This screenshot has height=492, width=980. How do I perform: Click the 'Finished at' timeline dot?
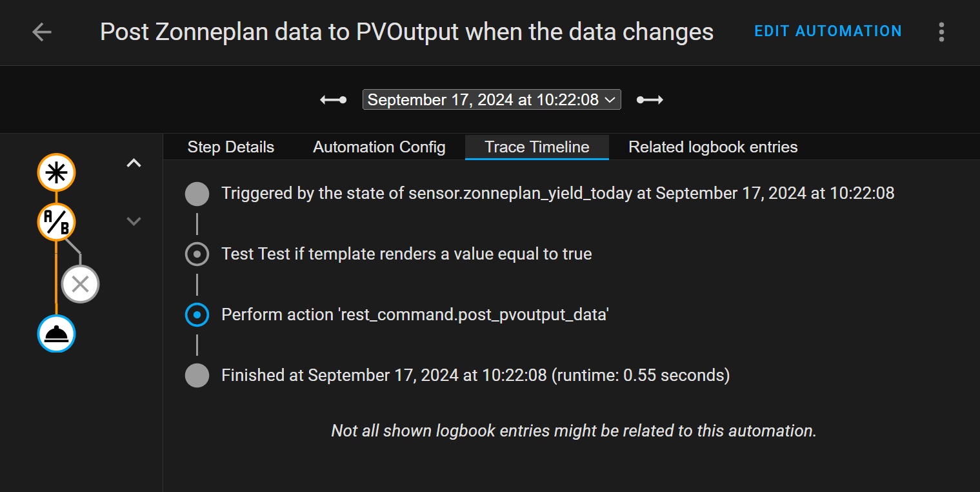pyautogui.click(x=197, y=376)
